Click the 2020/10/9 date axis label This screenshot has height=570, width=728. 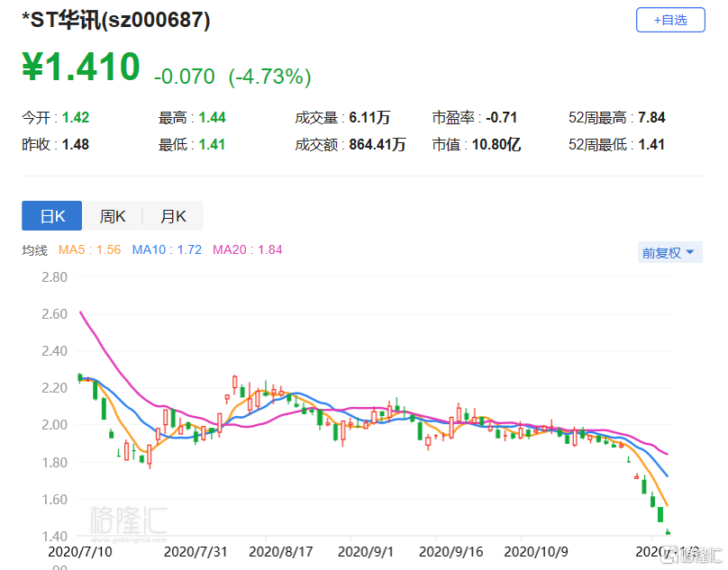536,552
